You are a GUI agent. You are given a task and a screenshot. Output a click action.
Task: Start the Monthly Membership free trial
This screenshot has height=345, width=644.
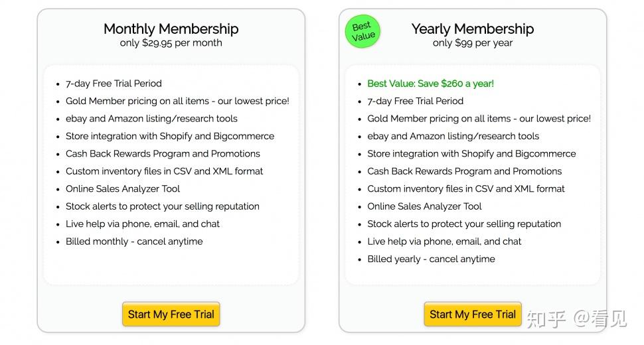tap(171, 314)
